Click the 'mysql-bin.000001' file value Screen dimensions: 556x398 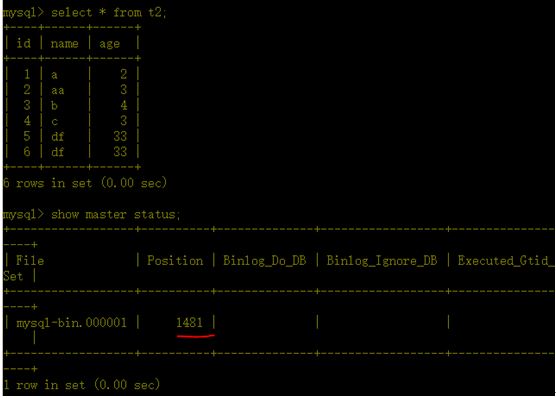(72, 323)
